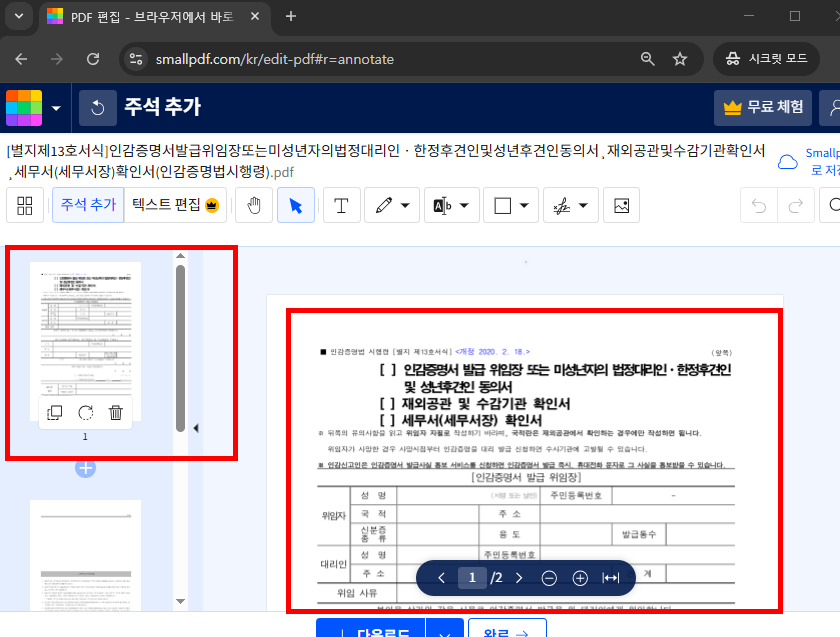Open page 2 thumbnail in sidebar
840x637 pixels.
(x=85, y=560)
